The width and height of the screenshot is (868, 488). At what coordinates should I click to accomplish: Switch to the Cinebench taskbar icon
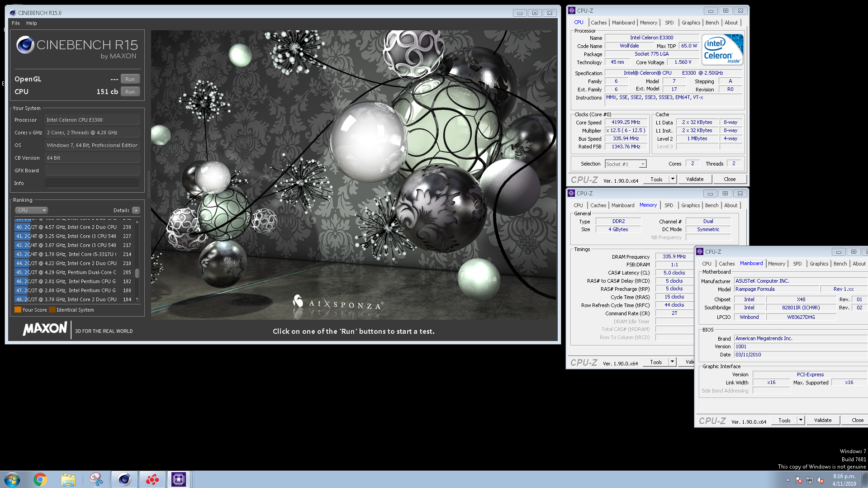tap(124, 479)
